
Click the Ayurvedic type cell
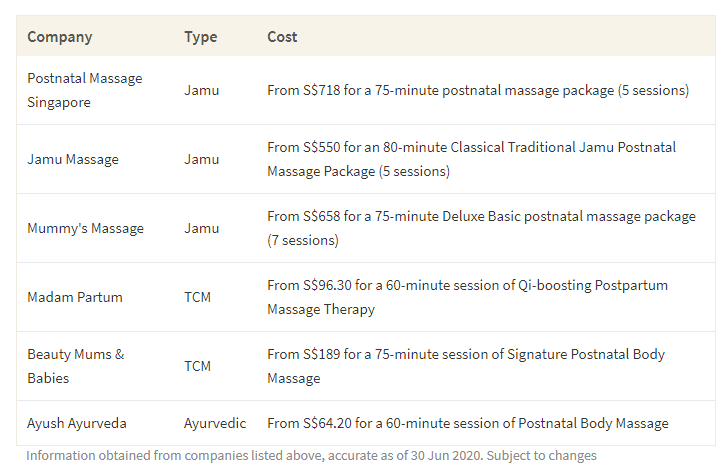(x=214, y=423)
